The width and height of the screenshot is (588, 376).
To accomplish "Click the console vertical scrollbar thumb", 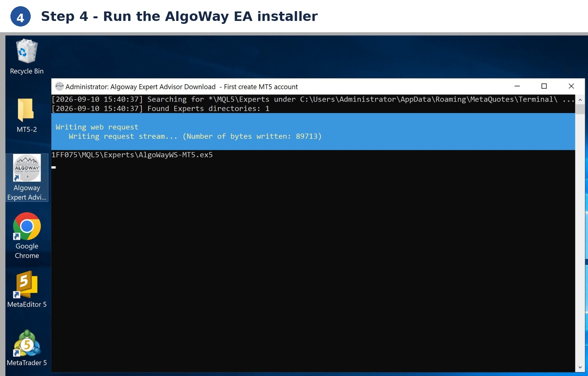I will point(580,109).
